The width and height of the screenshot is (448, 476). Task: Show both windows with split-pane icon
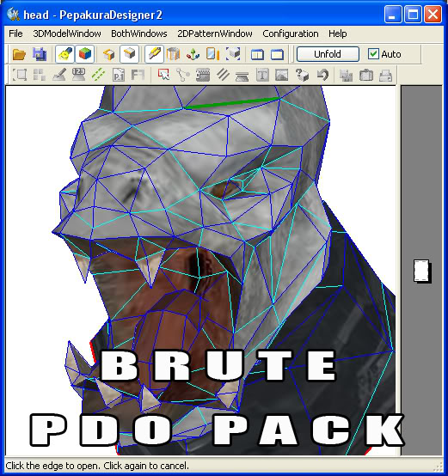point(258,55)
